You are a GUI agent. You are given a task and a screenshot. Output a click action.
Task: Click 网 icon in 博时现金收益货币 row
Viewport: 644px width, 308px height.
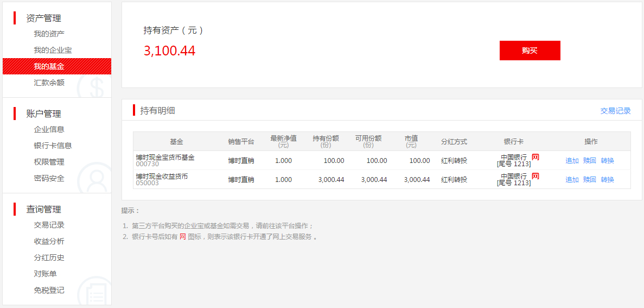pyautogui.click(x=535, y=176)
